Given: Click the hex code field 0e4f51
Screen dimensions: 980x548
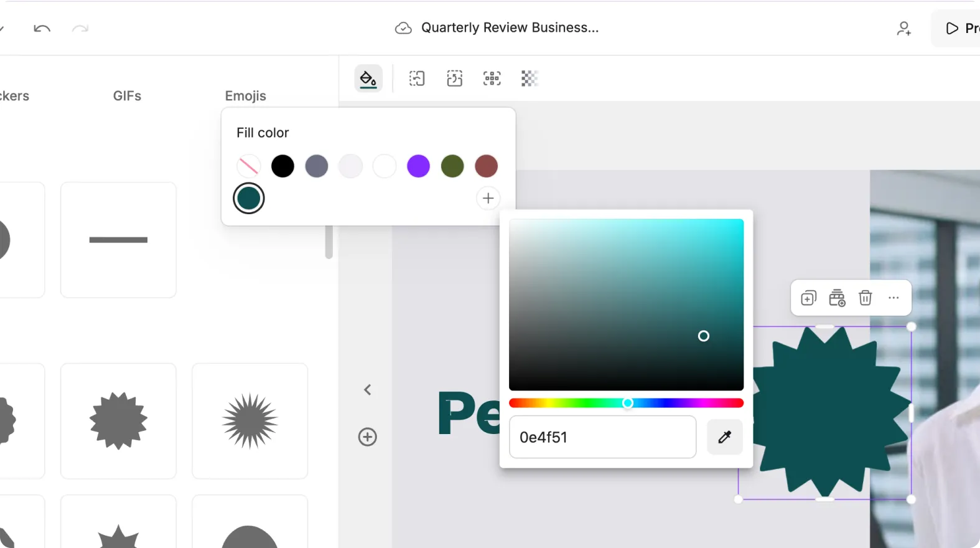Looking at the screenshot, I should click(602, 437).
